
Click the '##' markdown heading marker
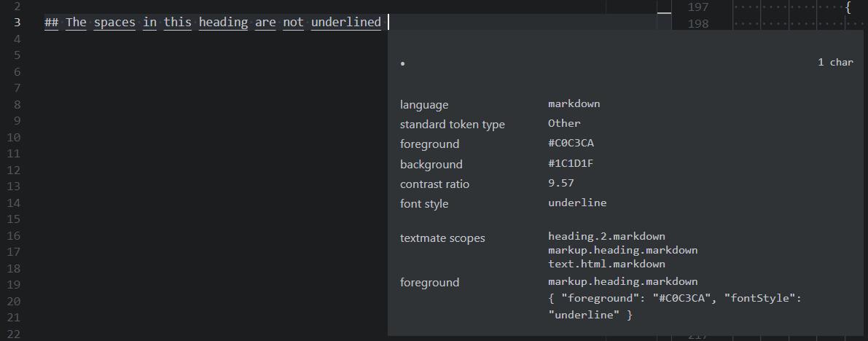52,22
